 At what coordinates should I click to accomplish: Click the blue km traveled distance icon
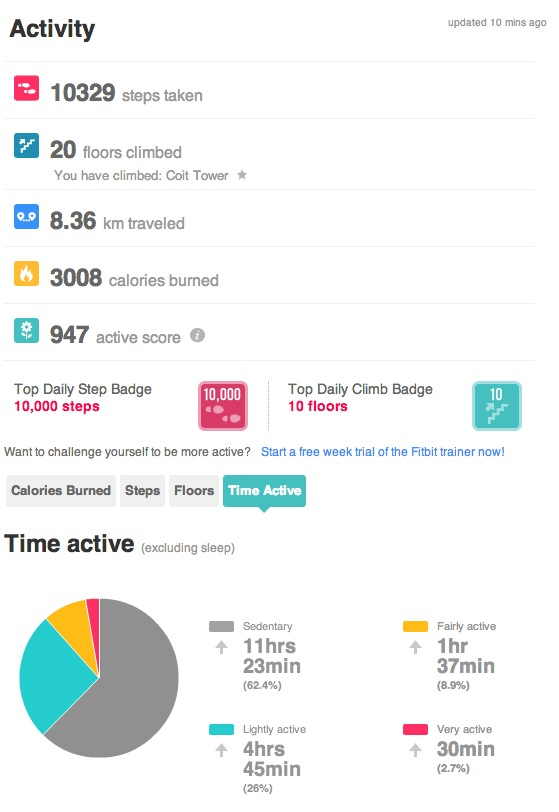click(x=26, y=216)
